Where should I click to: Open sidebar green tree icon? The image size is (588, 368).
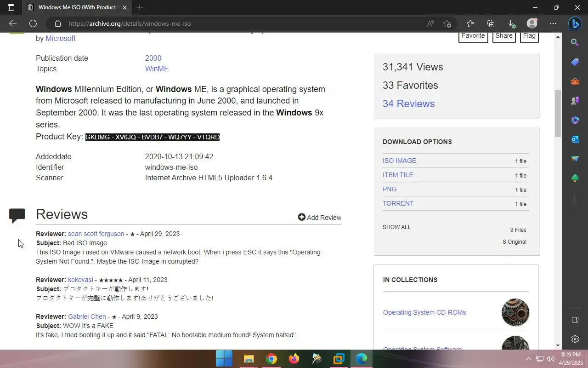[x=575, y=178]
